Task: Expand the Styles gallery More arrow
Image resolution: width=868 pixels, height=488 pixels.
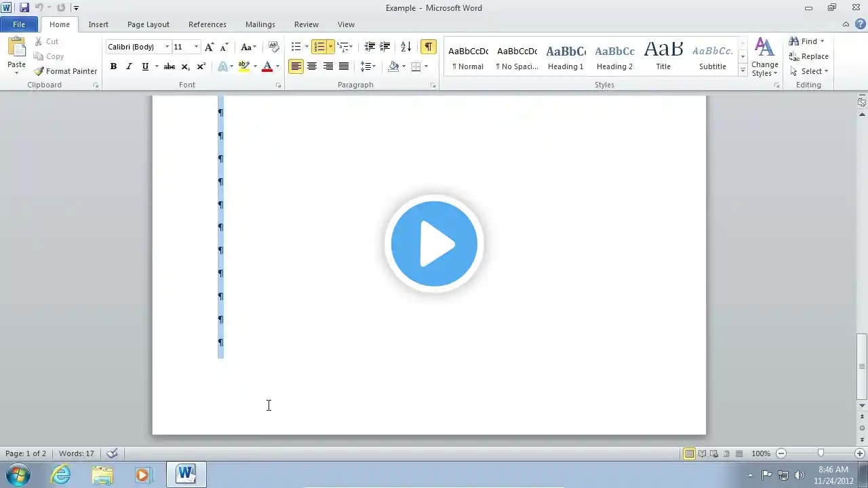Action: tap(743, 70)
